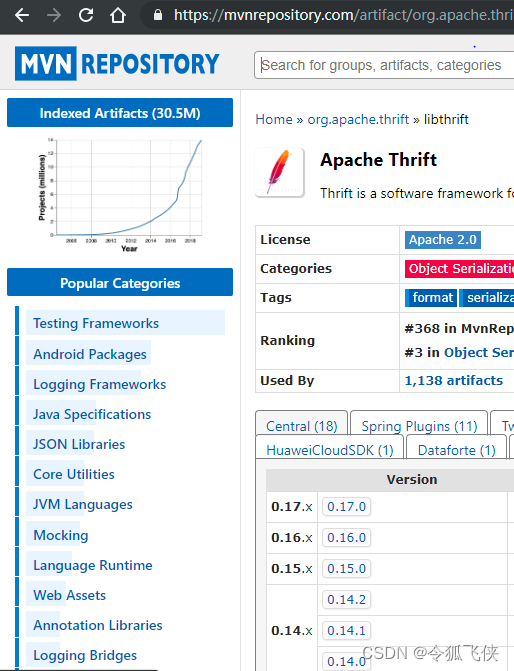Viewport: 514px width, 671px height.
Task: Open Android Packages category
Action: point(90,354)
